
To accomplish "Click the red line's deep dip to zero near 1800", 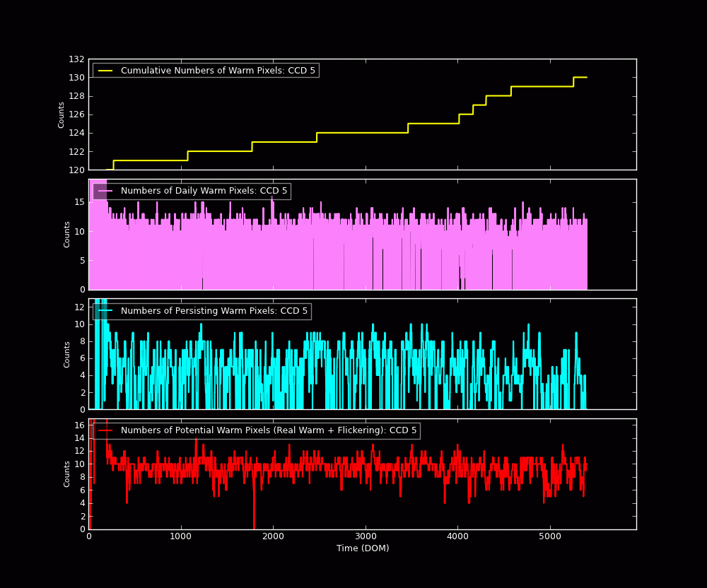I will (x=254, y=527).
